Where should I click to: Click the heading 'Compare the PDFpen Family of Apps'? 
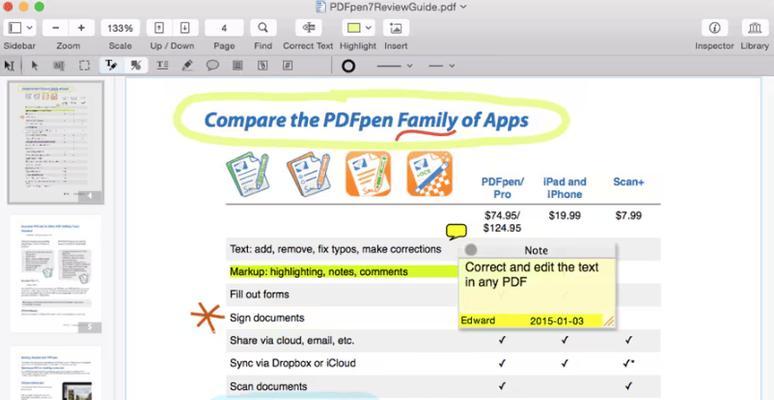pos(366,120)
